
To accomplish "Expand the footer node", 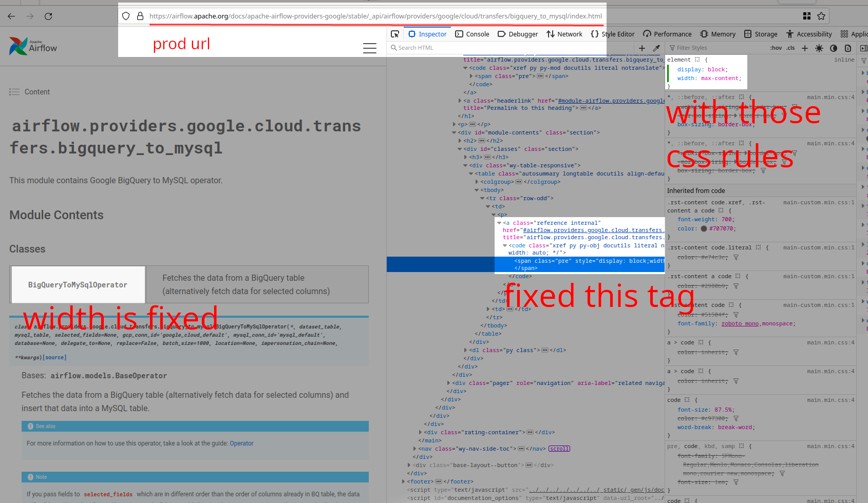I will point(403,481).
